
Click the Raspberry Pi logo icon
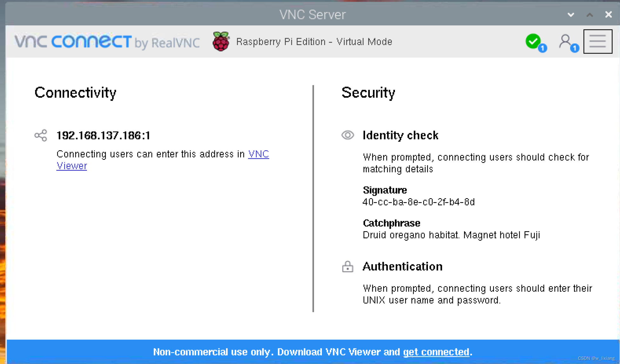221,42
